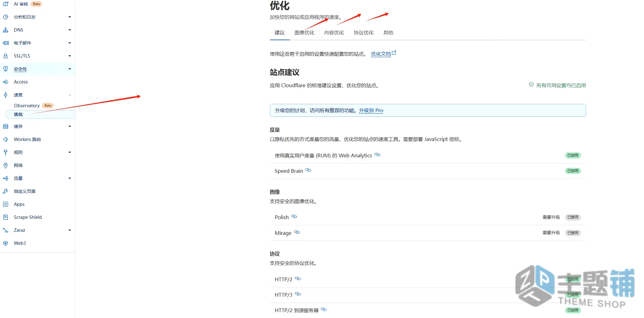Open the Web3 page
Image resolution: width=644 pixels, height=318 pixels.
click(20, 243)
